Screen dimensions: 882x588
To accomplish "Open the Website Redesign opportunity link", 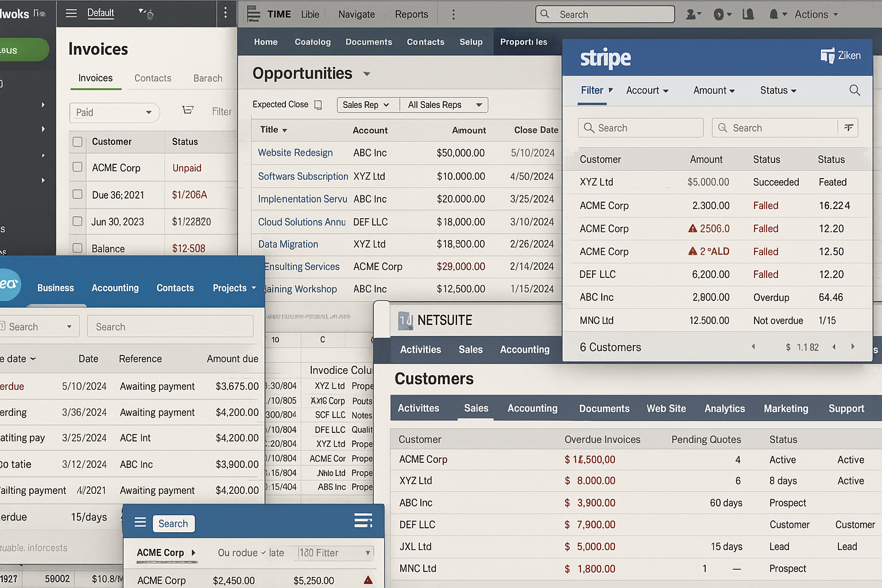I will (x=295, y=153).
